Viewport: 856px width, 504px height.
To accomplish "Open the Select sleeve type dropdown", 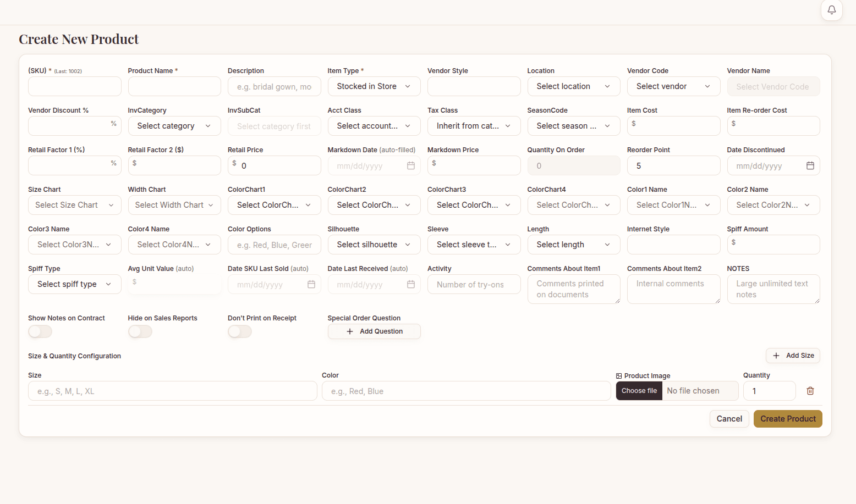I will tap(474, 245).
